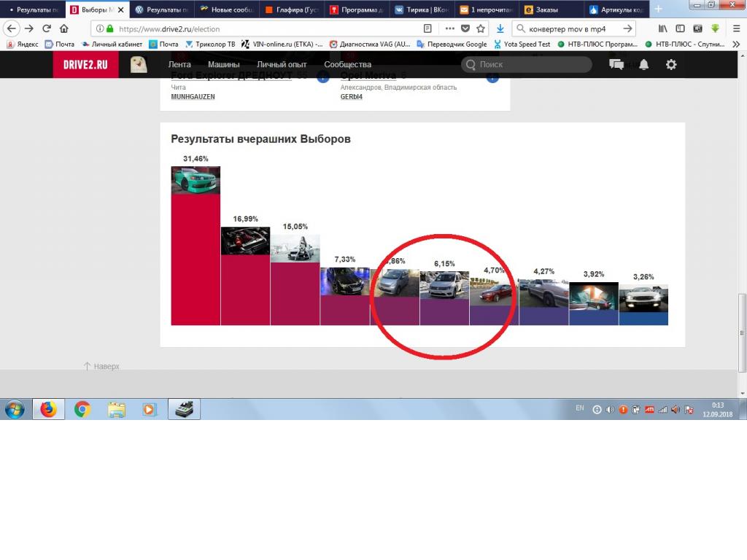Open the Диагностика VAG bookmark

click(x=370, y=44)
